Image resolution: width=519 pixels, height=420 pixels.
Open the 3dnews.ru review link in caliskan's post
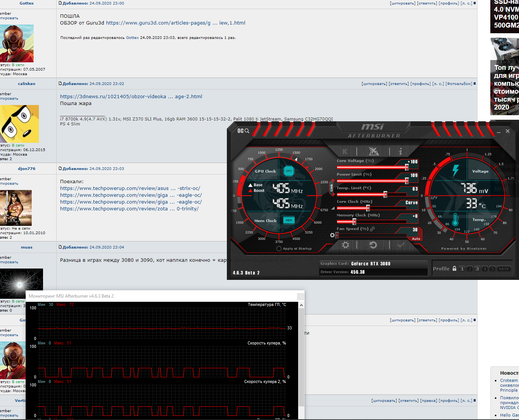click(131, 96)
